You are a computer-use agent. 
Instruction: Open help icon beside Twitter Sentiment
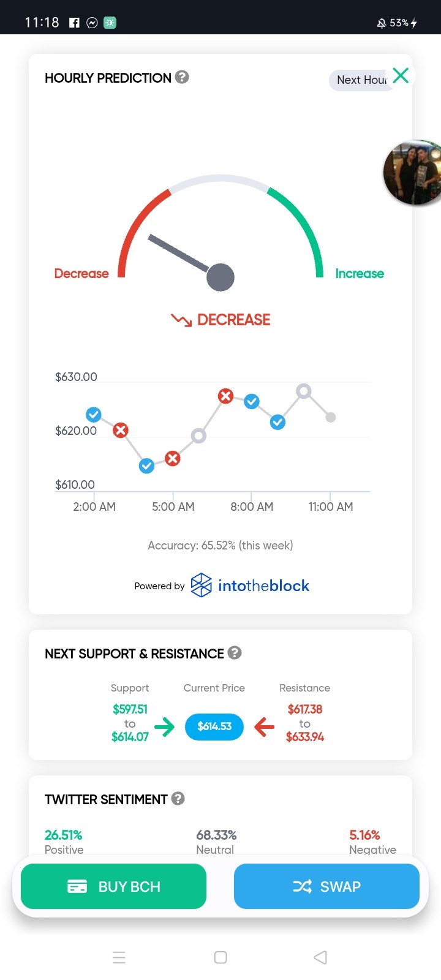[x=178, y=799]
